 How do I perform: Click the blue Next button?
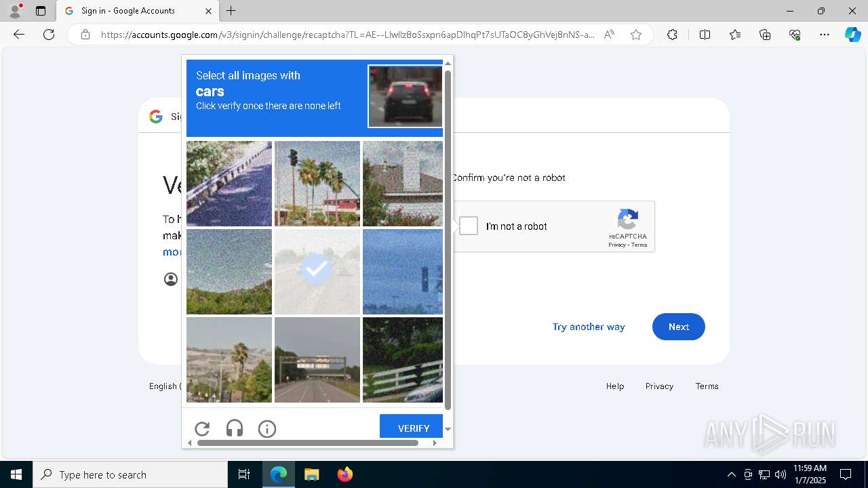click(678, 327)
